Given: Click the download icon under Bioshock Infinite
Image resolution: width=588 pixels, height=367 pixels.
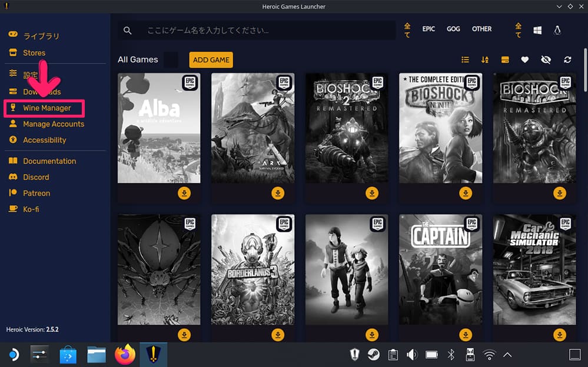Looking at the screenshot, I should point(466,193).
